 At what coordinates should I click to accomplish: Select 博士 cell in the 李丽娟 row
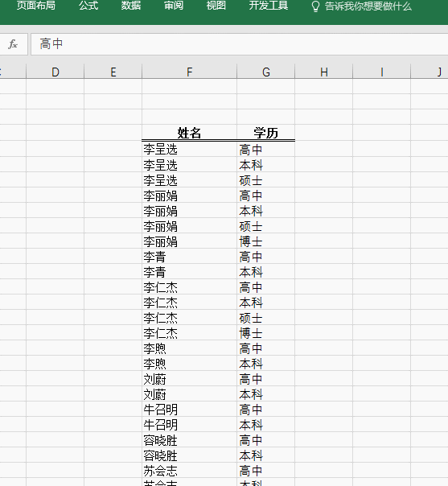coord(266,241)
